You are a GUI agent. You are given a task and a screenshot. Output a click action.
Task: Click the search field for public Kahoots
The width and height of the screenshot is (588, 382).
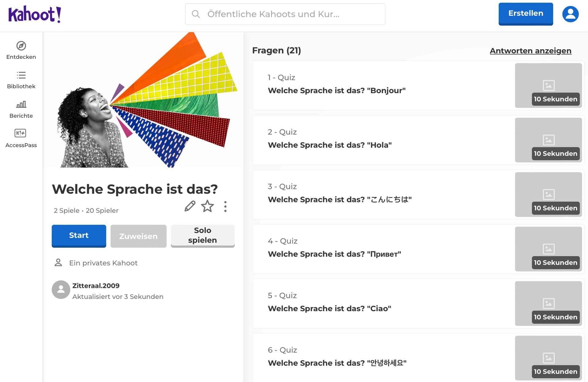291,14
